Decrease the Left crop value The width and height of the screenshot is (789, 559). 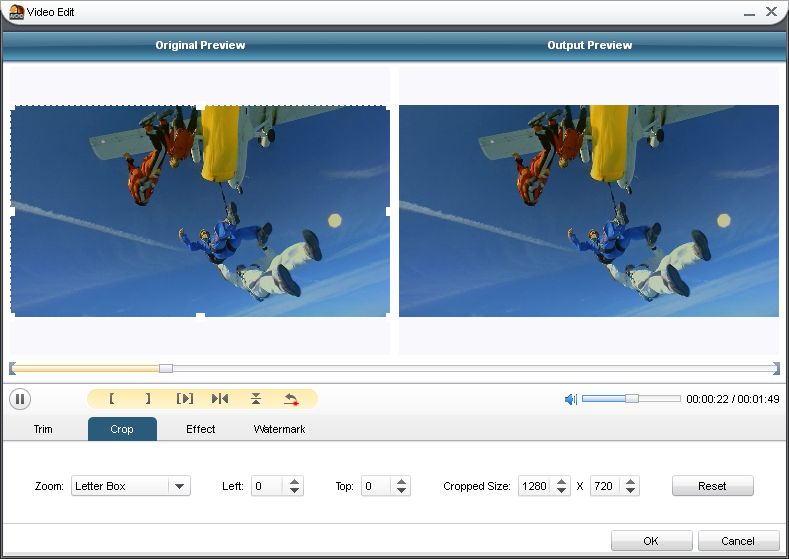pyautogui.click(x=294, y=491)
